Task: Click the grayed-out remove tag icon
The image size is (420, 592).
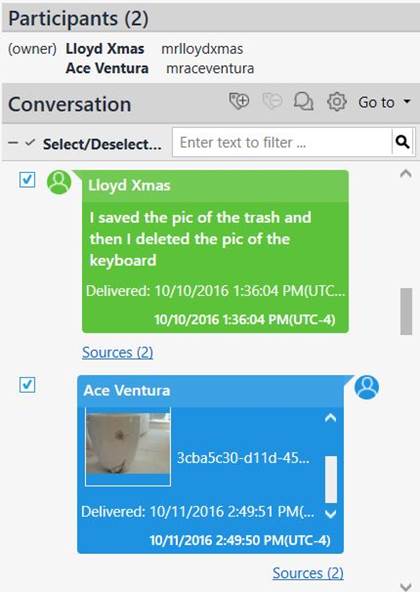Action: 272,101
